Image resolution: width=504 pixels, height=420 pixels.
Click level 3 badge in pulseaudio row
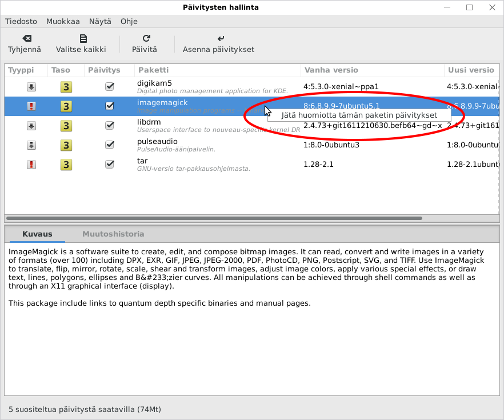click(66, 145)
